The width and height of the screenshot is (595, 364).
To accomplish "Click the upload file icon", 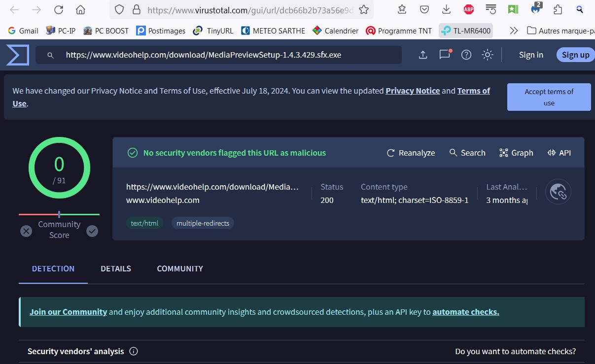I will click(423, 55).
